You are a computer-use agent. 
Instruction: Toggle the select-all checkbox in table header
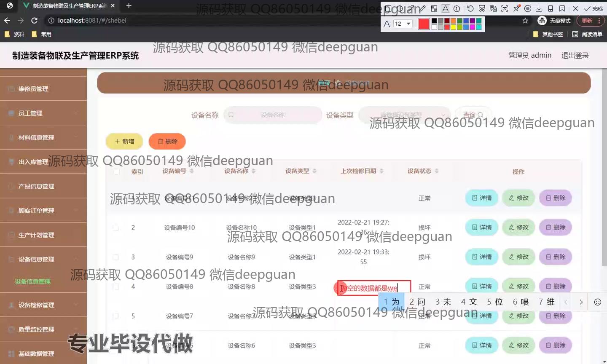pyautogui.click(x=117, y=171)
